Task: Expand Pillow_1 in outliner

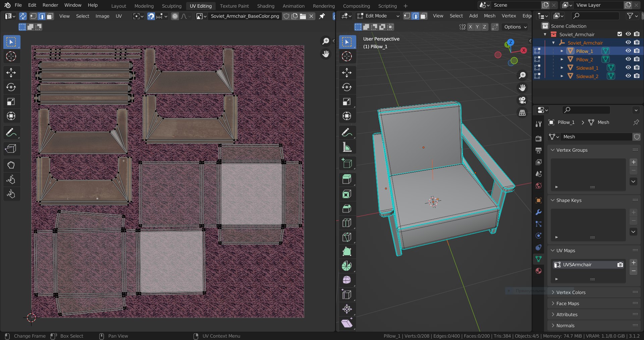Action: [562, 51]
